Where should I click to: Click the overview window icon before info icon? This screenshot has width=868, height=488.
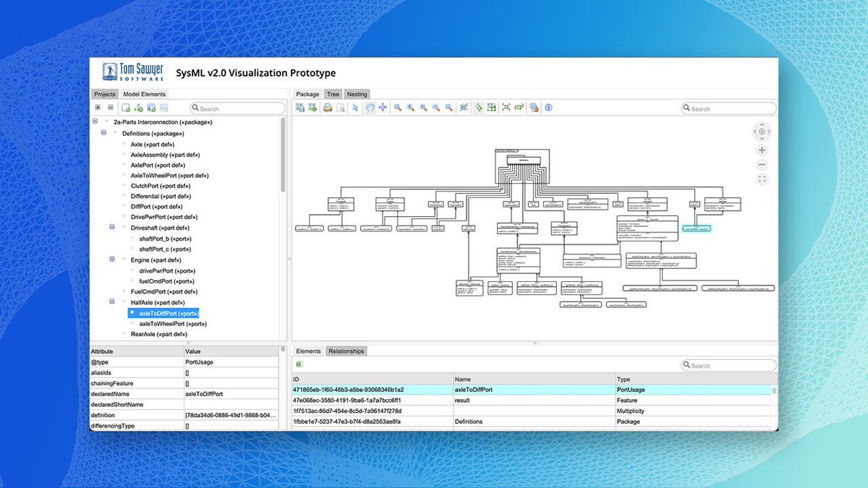point(534,108)
